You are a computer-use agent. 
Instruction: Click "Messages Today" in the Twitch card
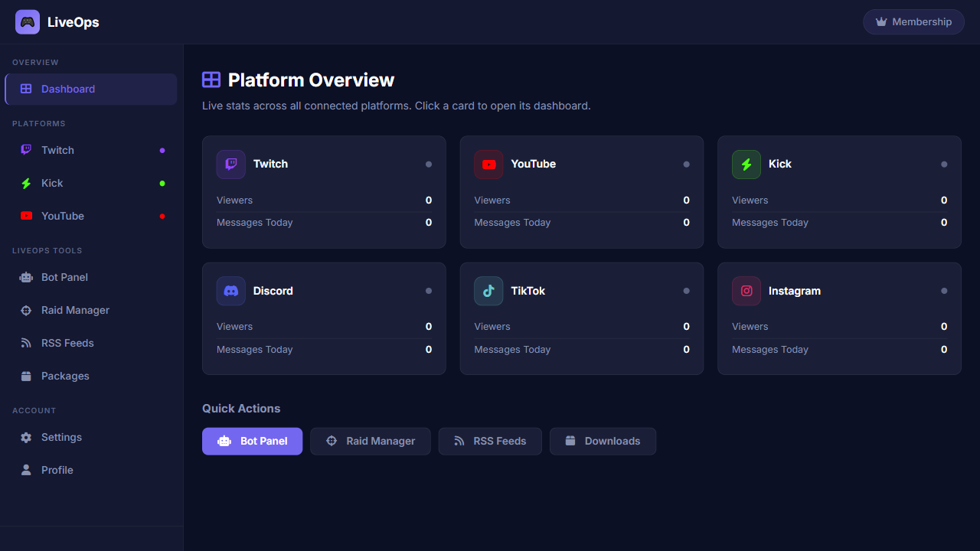[255, 223]
